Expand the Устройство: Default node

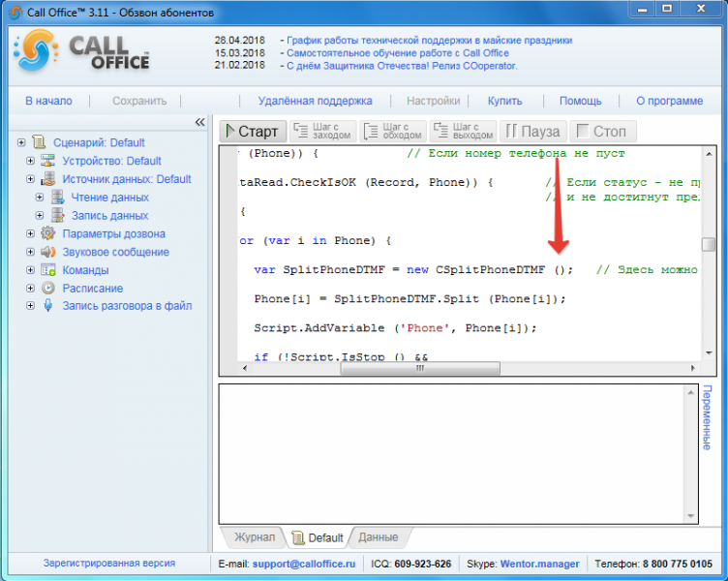coord(31,161)
